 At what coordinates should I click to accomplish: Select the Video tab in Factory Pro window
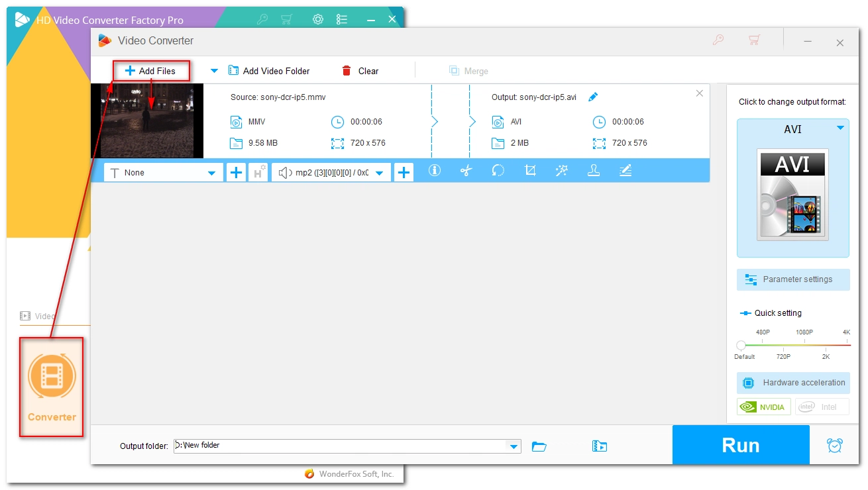(x=38, y=317)
